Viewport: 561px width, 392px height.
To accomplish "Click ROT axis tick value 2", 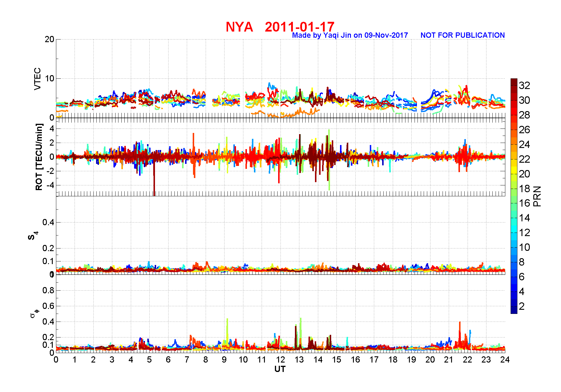I will 52,143.
